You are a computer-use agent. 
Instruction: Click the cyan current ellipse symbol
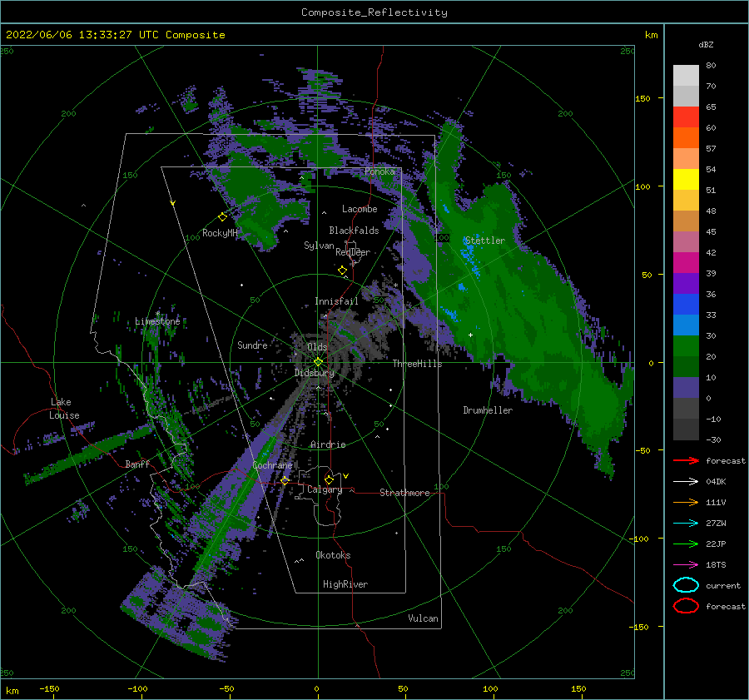tap(686, 585)
